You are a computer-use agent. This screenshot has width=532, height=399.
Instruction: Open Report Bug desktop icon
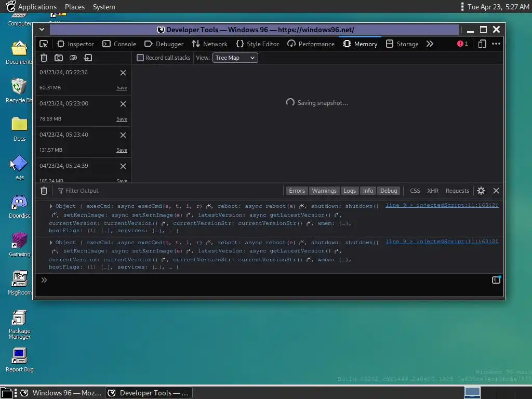tap(19, 360)
